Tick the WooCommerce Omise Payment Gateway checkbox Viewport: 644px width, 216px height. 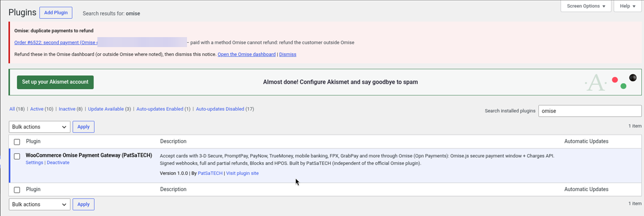tap(17, 156)
